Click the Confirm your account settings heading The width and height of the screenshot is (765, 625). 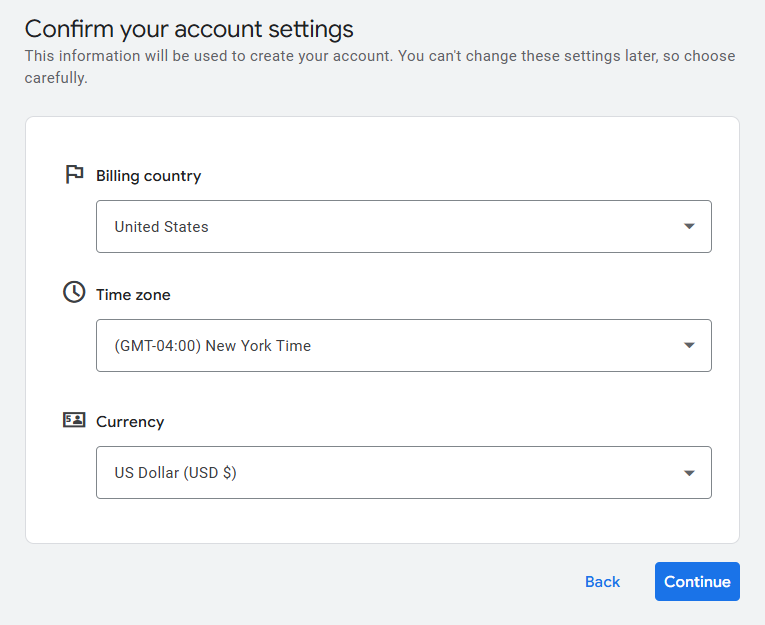point(189,29)
